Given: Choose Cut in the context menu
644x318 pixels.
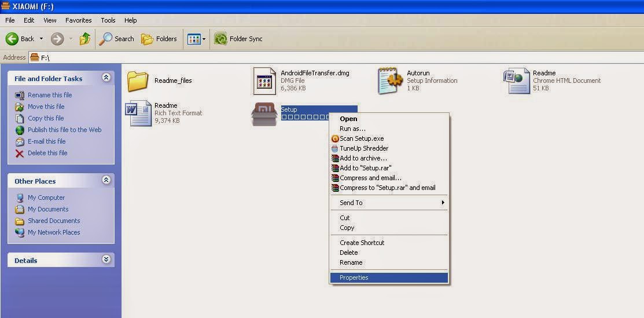Looking at the screenshot, I should click(x=389, y=218).
